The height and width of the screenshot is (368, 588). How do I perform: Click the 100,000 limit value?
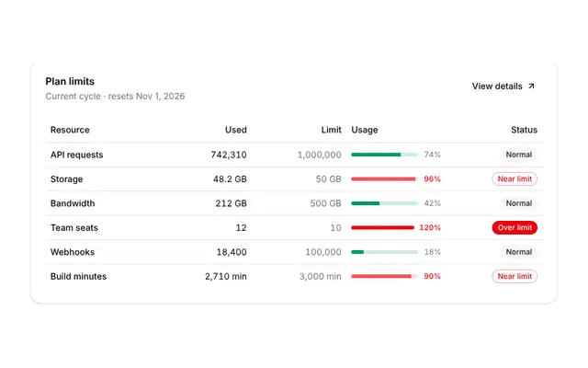point(323,252)
